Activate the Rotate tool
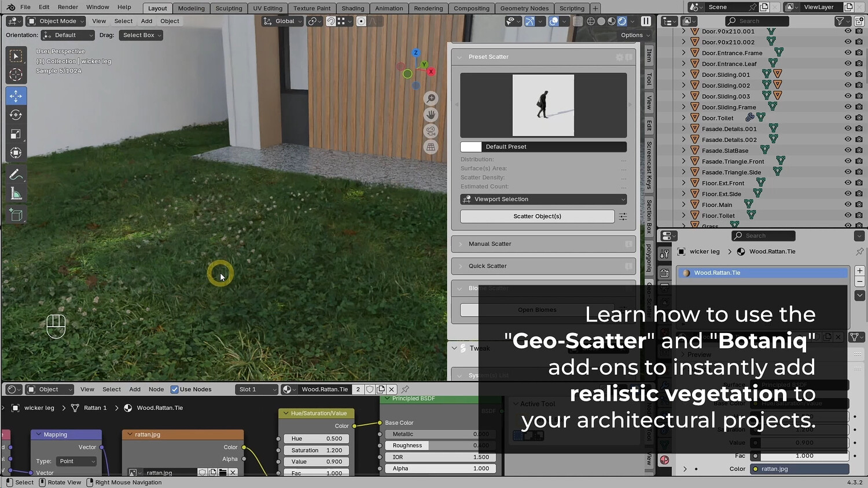The image size is (868, 488). pos(16,114)
